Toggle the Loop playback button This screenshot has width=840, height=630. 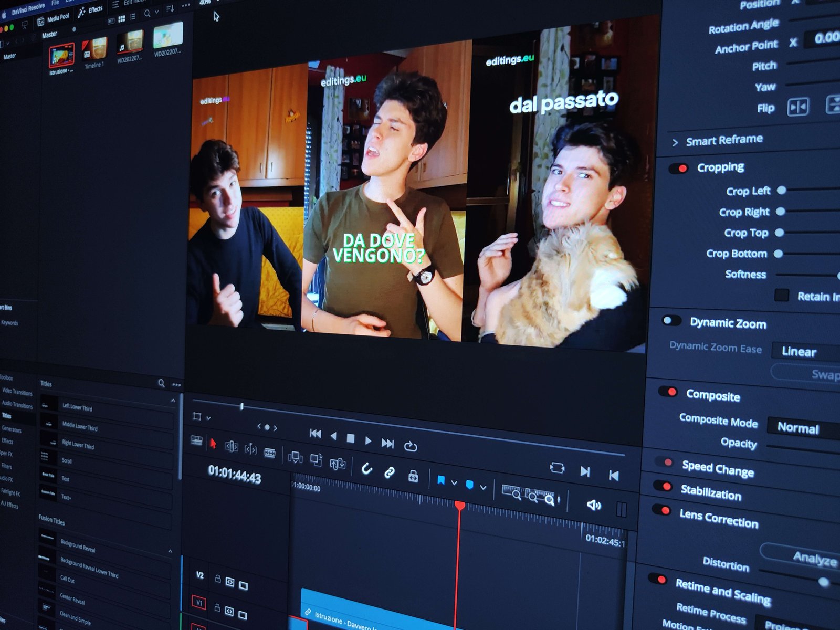(411, 446)
